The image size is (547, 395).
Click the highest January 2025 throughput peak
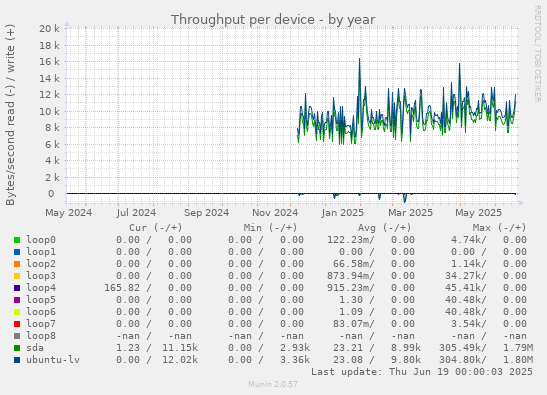[360, 59]
